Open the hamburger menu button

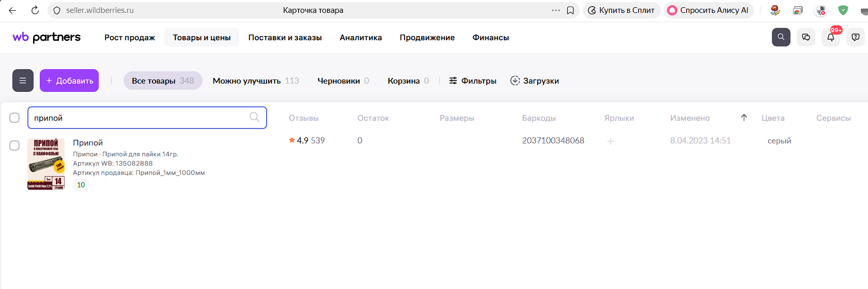coord(23,81)
